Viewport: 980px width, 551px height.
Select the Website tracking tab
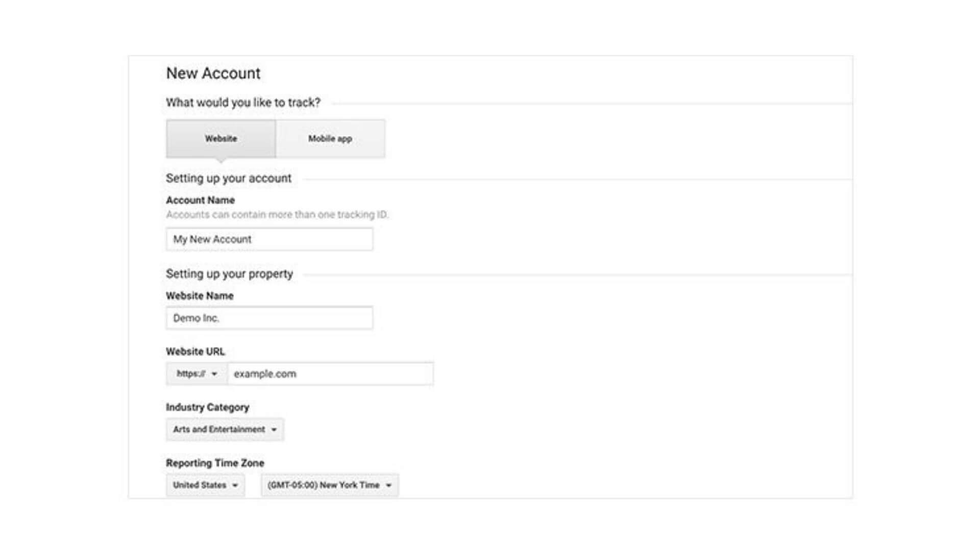pyautogui.click(x=220, y=139)
